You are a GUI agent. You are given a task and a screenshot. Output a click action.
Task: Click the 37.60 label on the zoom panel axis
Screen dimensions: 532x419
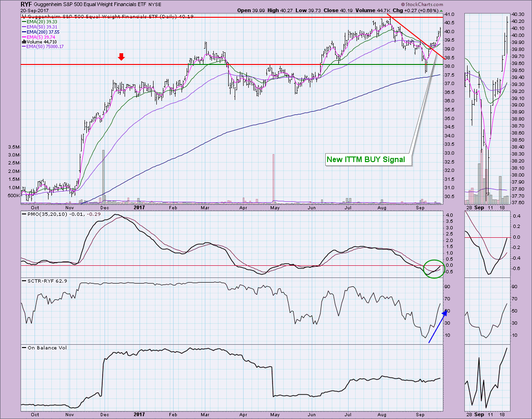click(518, 203)
